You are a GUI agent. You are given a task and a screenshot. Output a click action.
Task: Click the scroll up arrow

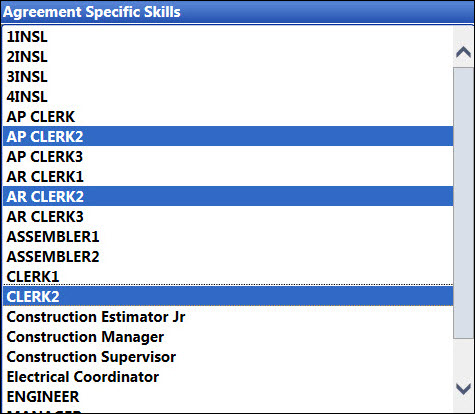(463, 53)
